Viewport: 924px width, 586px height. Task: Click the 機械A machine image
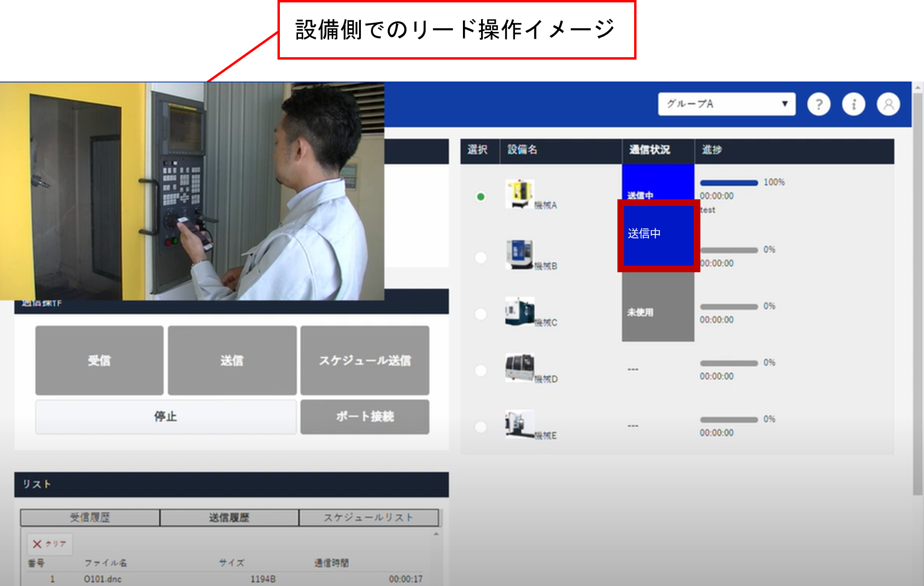pyautogui.click(x=519, y=194)
